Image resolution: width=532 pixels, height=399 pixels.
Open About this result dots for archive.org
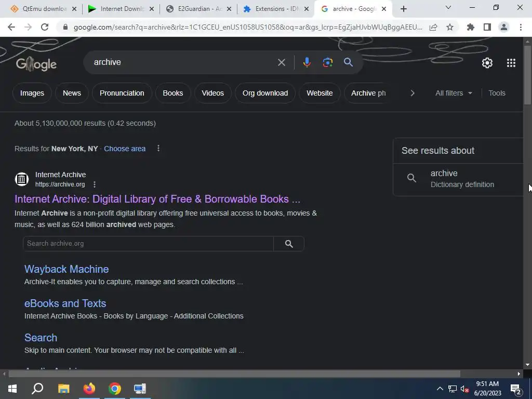click(95, 184)
